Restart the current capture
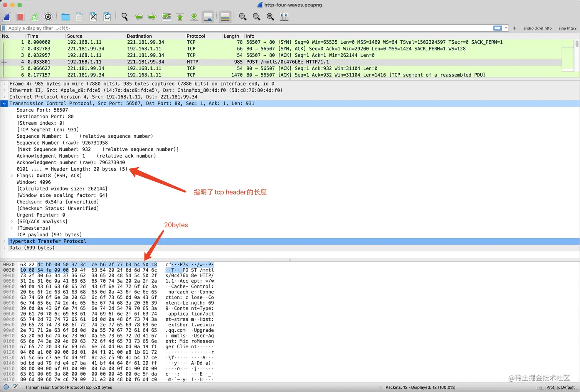580x392 pixels. click(35, 17)
